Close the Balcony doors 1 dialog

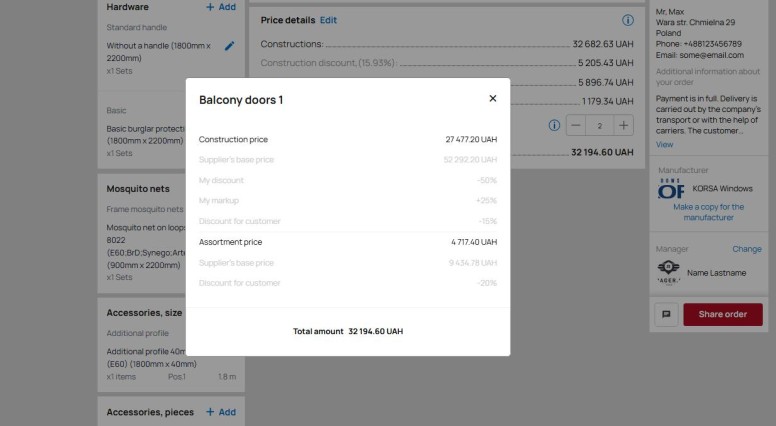point(492,98)
